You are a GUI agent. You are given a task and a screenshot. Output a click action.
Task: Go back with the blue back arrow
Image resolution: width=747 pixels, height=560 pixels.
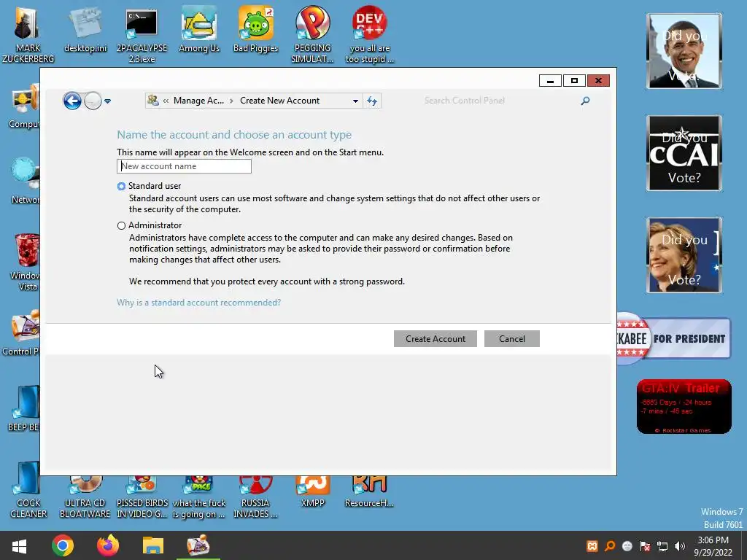[x=72, y=101]
